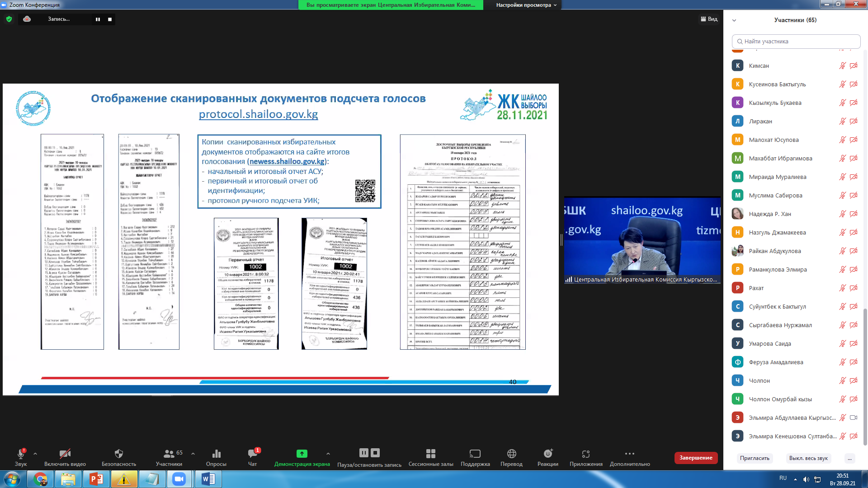868x488 pixels.
Task: Pause the recording at top left
Action: 98,19
